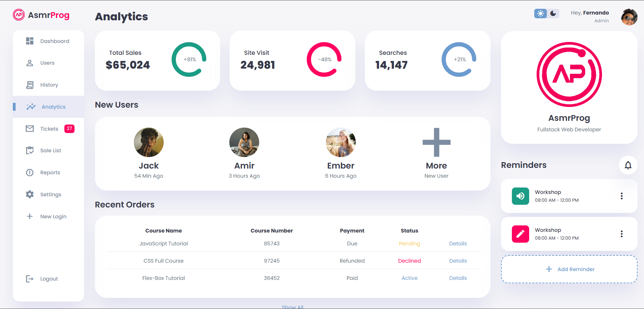Viewport: 644px width, 309px height.
Task: Click the notification bell in Reminders
Action: (628, 165)
